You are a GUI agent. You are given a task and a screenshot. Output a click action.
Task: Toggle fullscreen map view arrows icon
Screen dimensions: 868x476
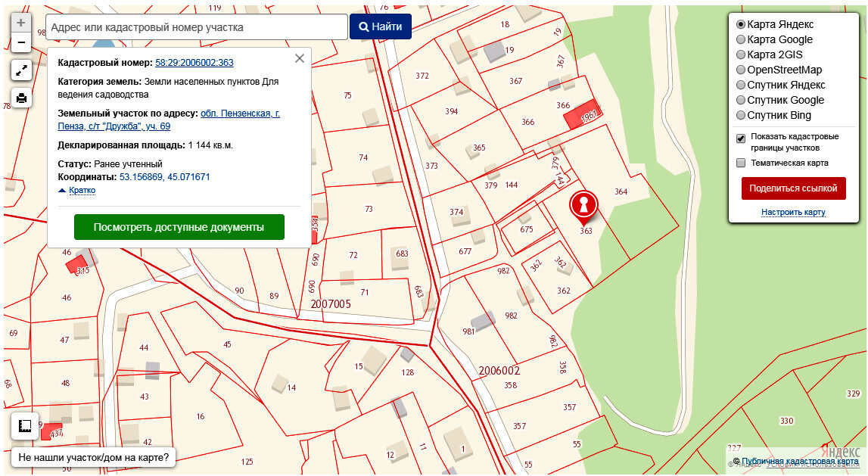click(21, 71)
